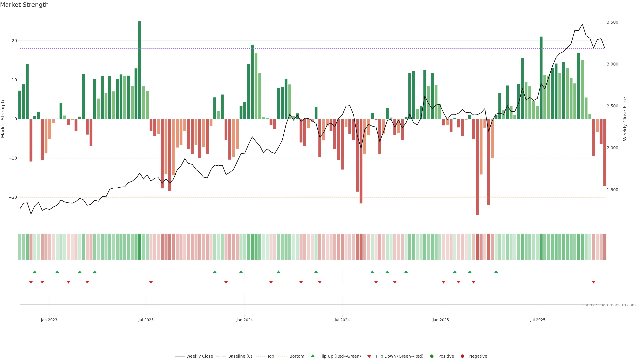Click the Jul 2025 axis label
The height and width of the screenshot is (362, 644).
coord(538,320)
